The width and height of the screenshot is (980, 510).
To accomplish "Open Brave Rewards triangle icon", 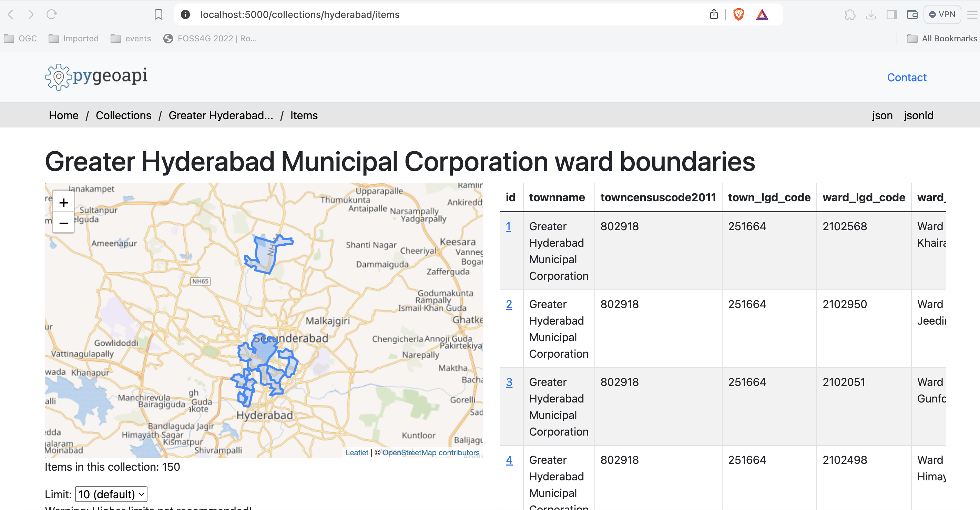I will click(x=762, y=14).
